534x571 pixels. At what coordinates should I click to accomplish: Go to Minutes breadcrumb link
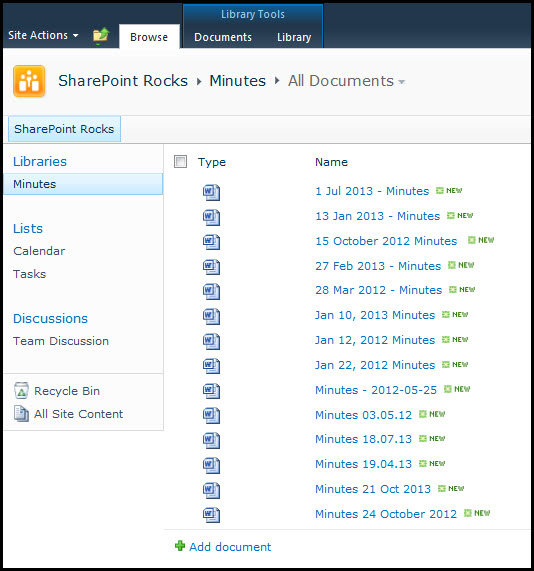coord(237,81)
